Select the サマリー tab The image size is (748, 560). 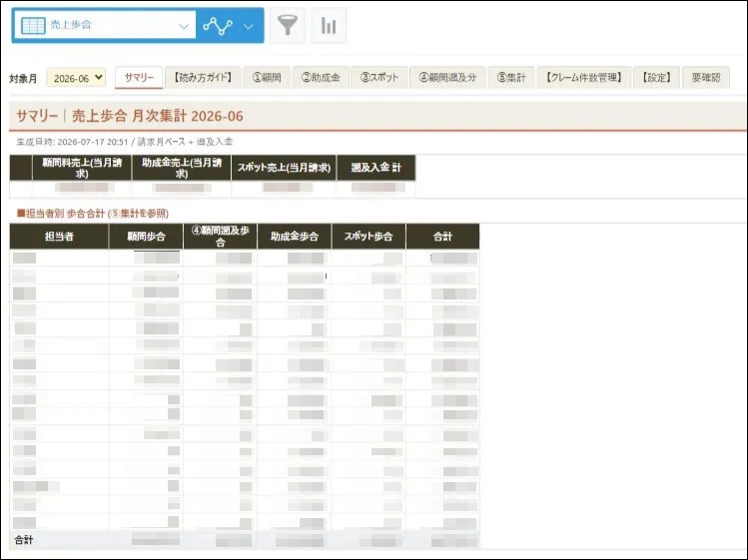[139, 77]
